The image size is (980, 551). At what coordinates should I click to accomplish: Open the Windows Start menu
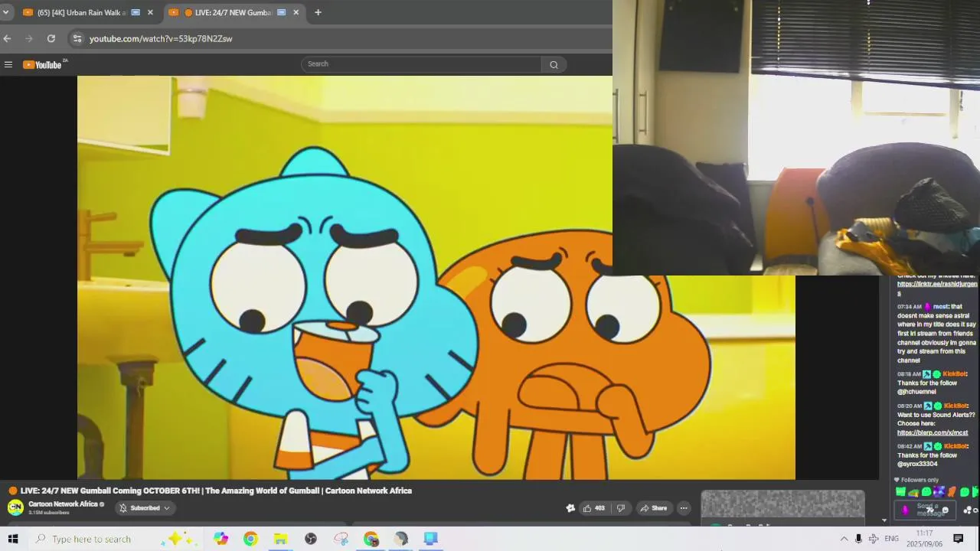(x=13, y=539)
